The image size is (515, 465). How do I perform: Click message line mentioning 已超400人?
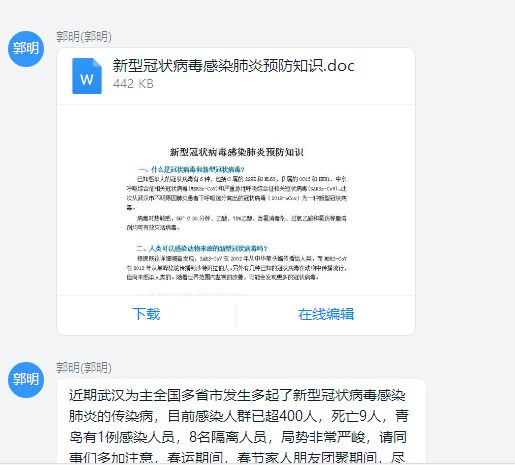point(239,416)
